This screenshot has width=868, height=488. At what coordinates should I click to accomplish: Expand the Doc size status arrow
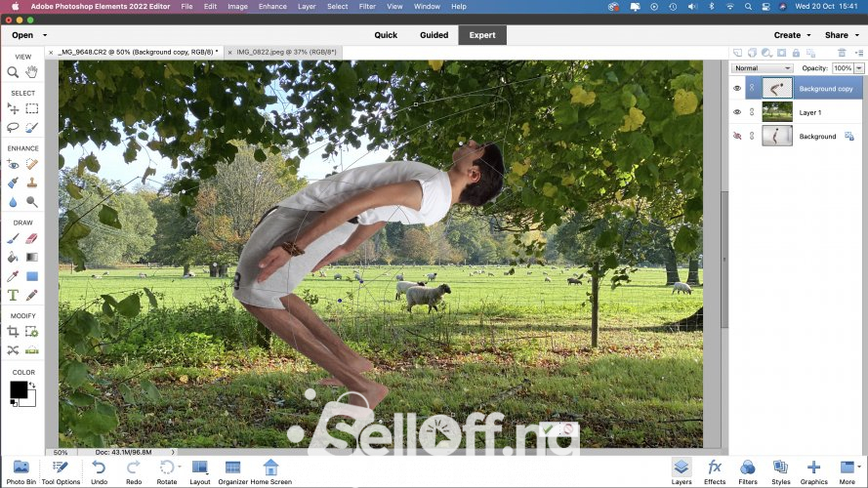pyautogui.click(x=173, y=452)
